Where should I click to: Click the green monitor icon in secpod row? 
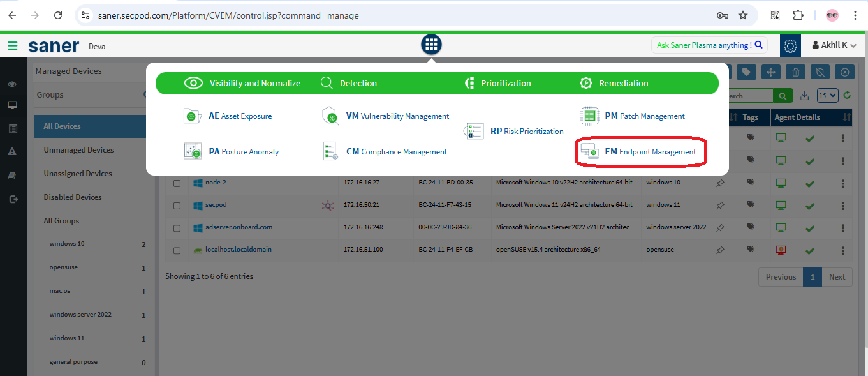[x=780, y=205]
